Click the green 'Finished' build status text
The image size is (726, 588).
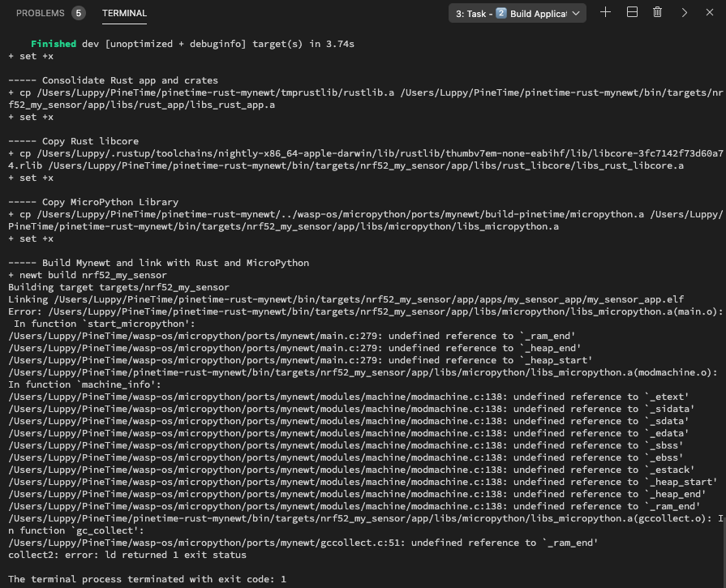54,44
